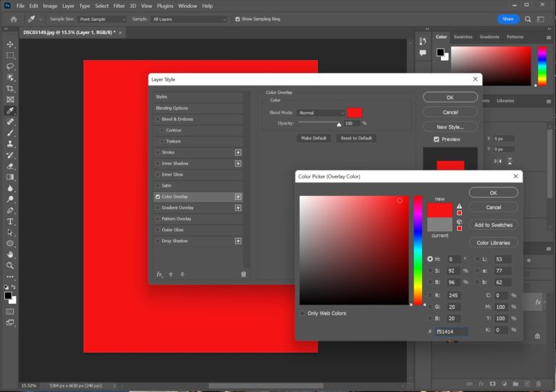The image size is (556, 392).
Task: Click plus icon next to Stroke
Action: coord(237,153)
